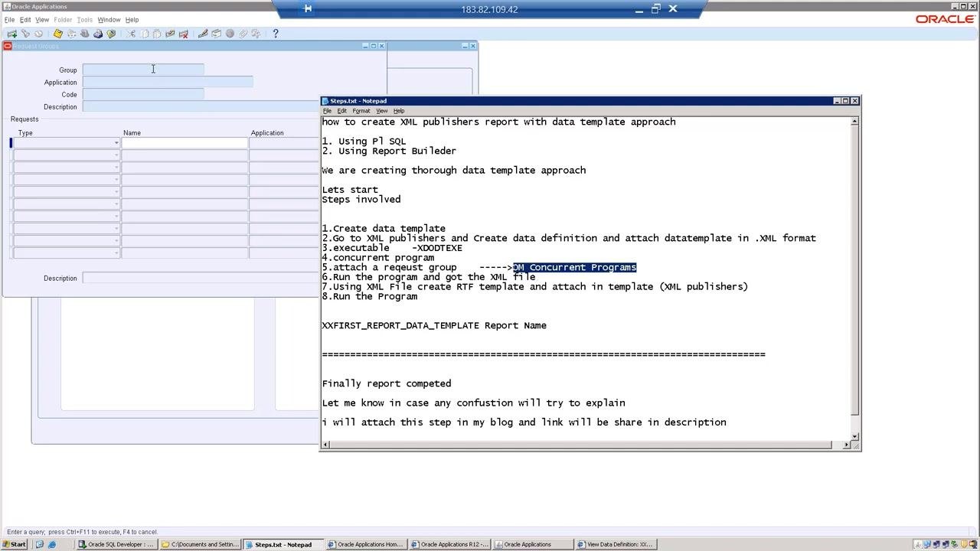980x551 pixels.
Task: Open the Type dropdown in fourth Requests row
Action: (x=116, y=180)
